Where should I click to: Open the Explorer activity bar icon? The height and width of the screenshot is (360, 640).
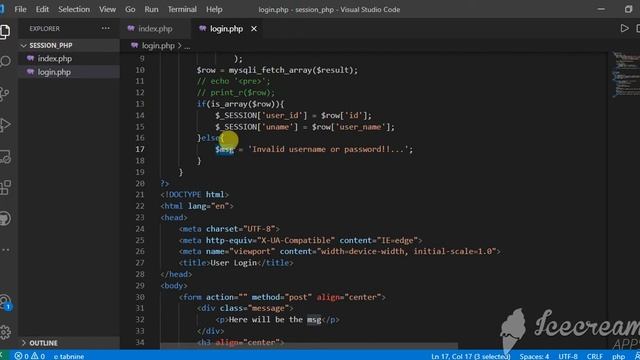tap(5, 31)
